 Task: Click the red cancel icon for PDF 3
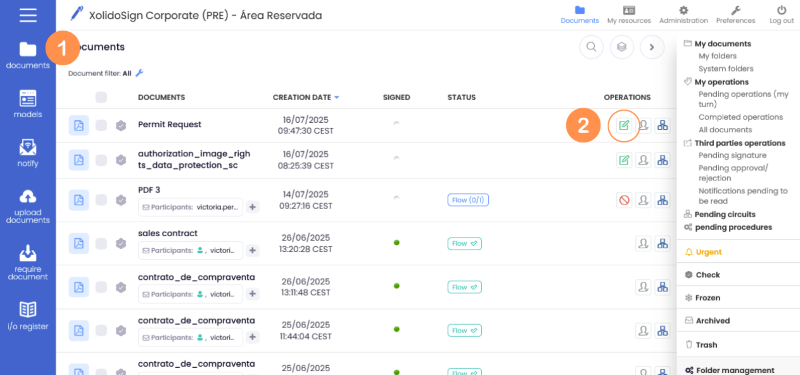pos(623,200)
